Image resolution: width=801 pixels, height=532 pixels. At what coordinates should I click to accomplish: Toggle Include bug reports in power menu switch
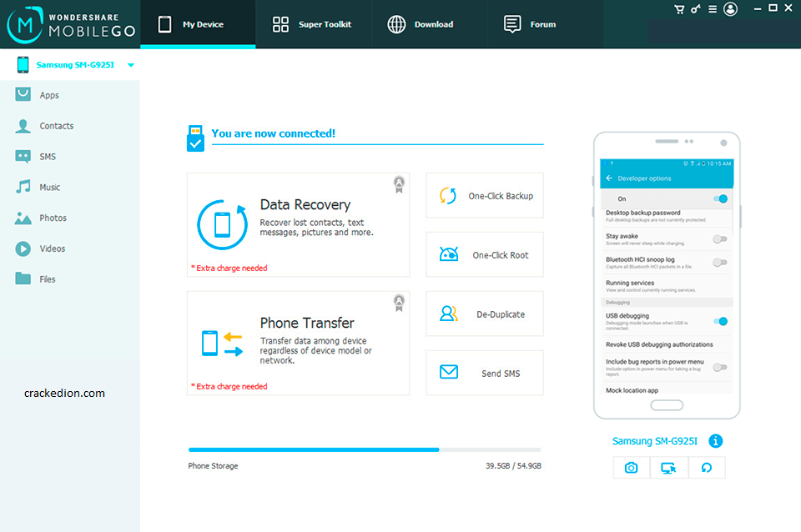coord(720,367)
